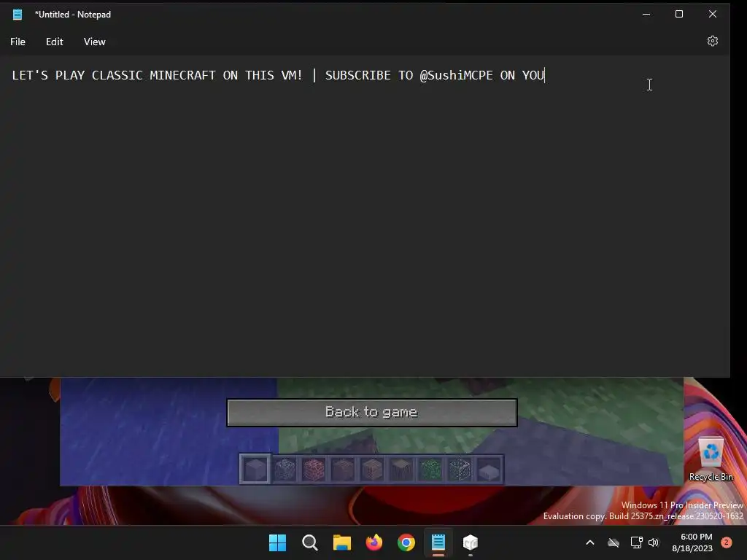Select the cobblestone block in Minecraft hotbar

pyautogui.click(x=285, y=470)
